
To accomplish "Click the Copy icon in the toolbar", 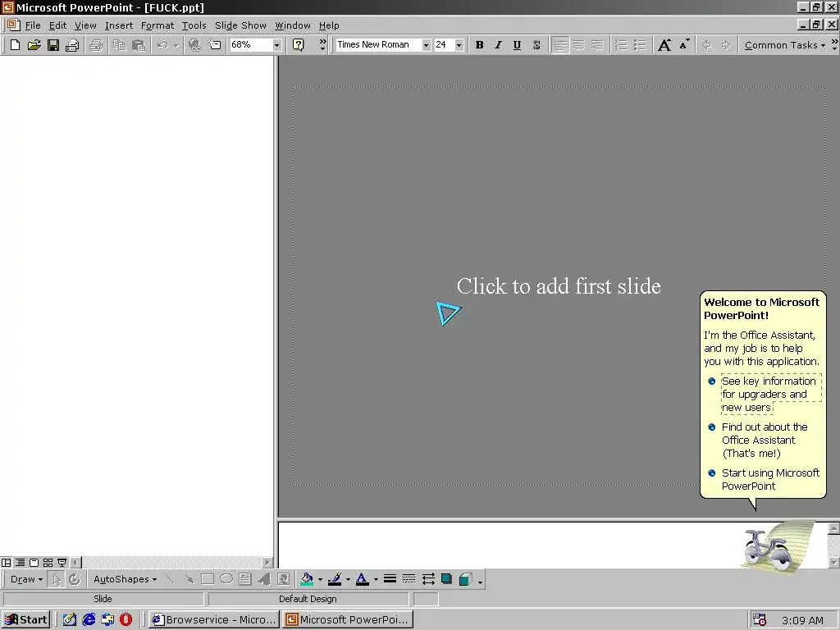I will (x=120, y=45).
